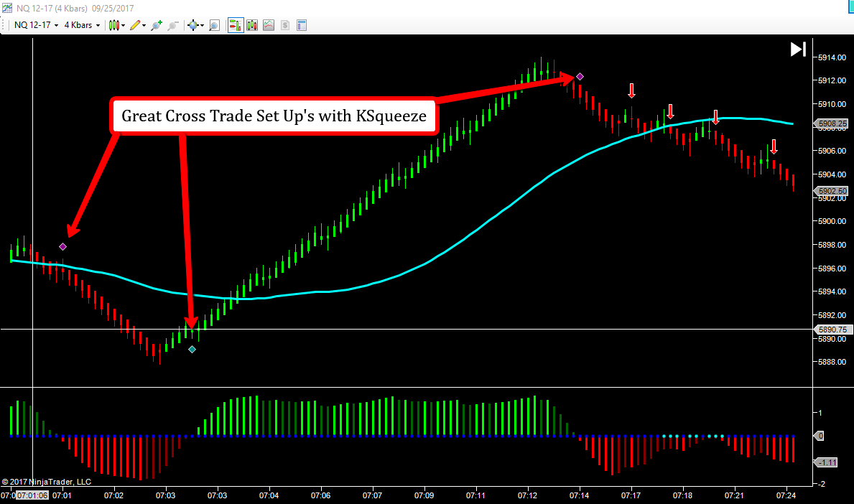
Task: Select the pencil drawing tools icon
Action: coord(134,25)
